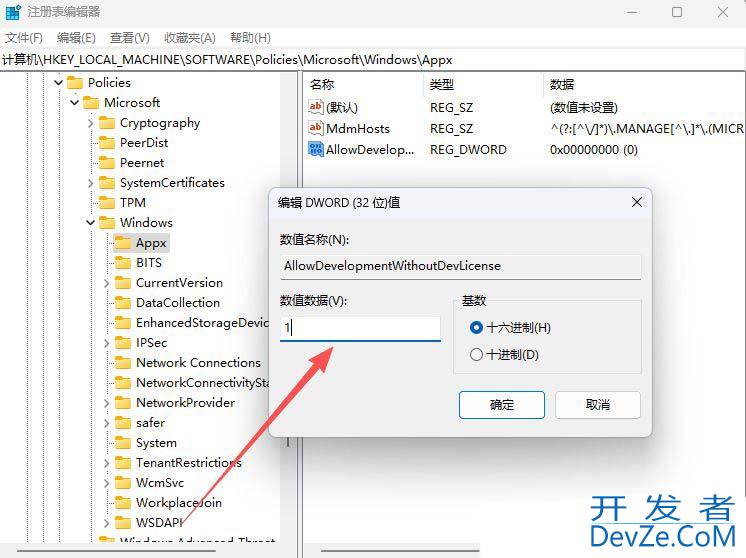
Task: Select the MdmHosts string value icon
Action: [x=315, y=128]
